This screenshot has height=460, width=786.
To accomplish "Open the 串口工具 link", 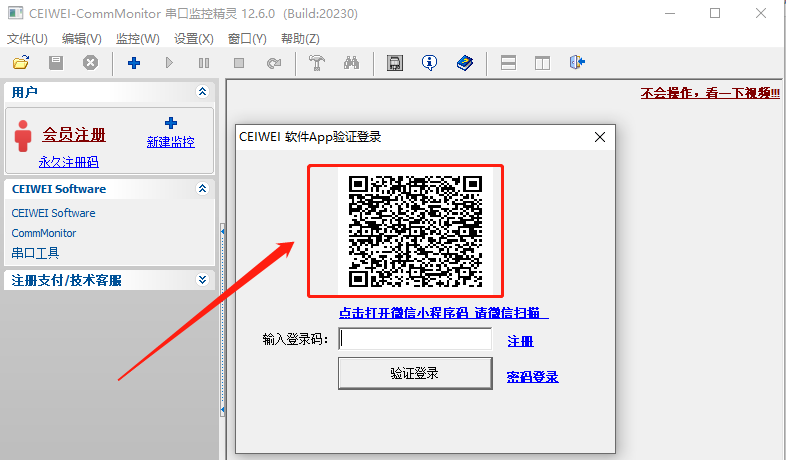I will pos(35,253).
